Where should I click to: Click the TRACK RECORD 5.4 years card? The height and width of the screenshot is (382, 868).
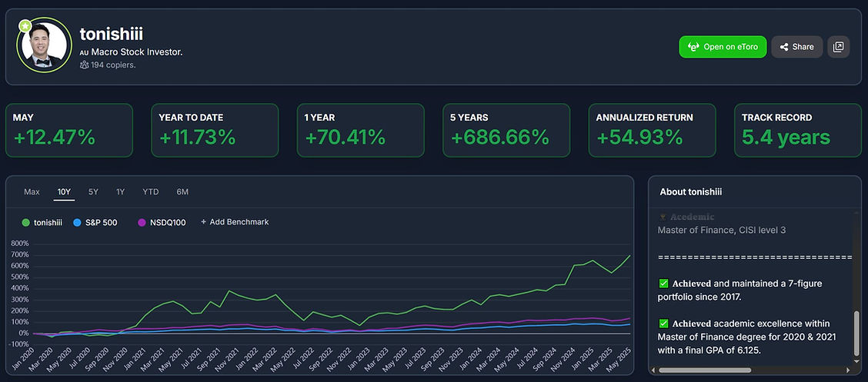click(x=798, y=131)
